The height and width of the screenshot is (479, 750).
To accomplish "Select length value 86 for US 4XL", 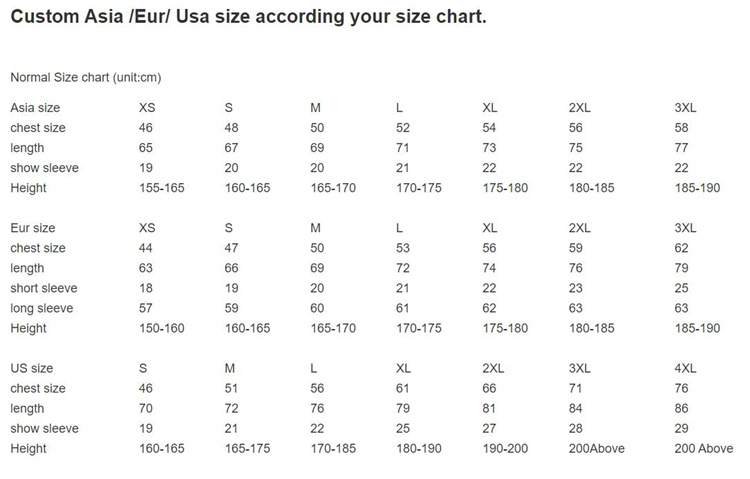I will [682, 408].
